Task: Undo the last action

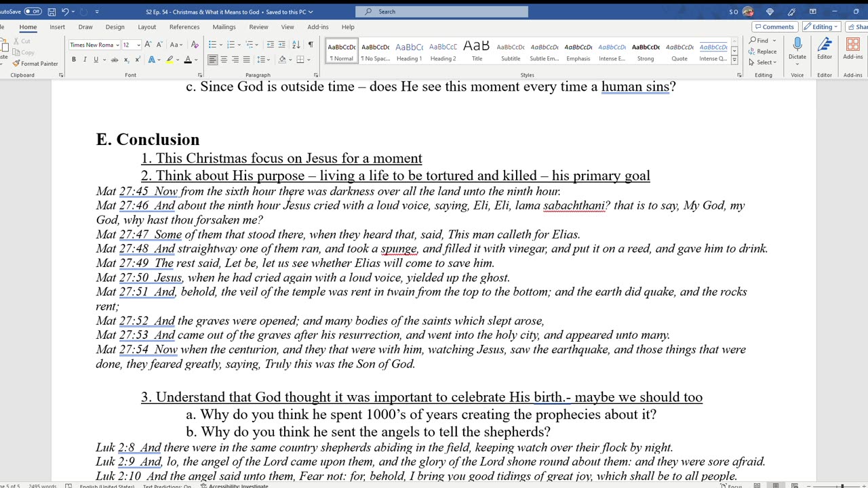Action: tap(65, 12)
